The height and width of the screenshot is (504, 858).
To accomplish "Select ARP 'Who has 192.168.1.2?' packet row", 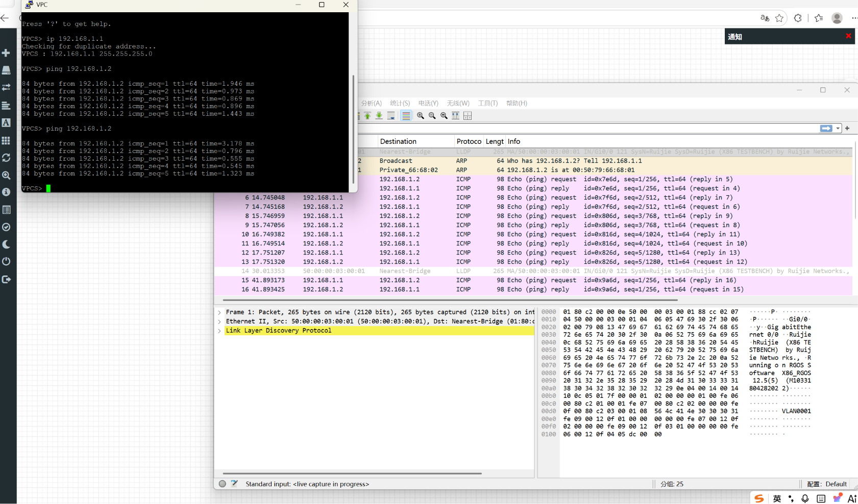I will click(605, 161).
